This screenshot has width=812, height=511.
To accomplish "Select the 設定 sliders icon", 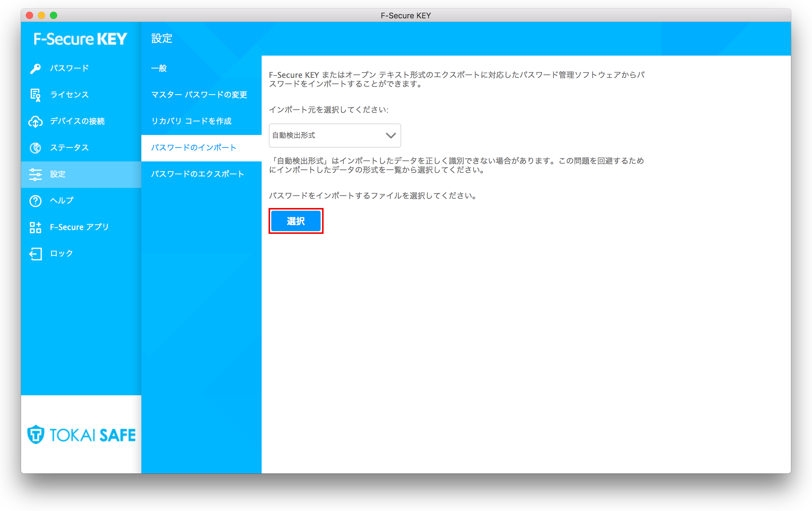I will coord(35,174).
